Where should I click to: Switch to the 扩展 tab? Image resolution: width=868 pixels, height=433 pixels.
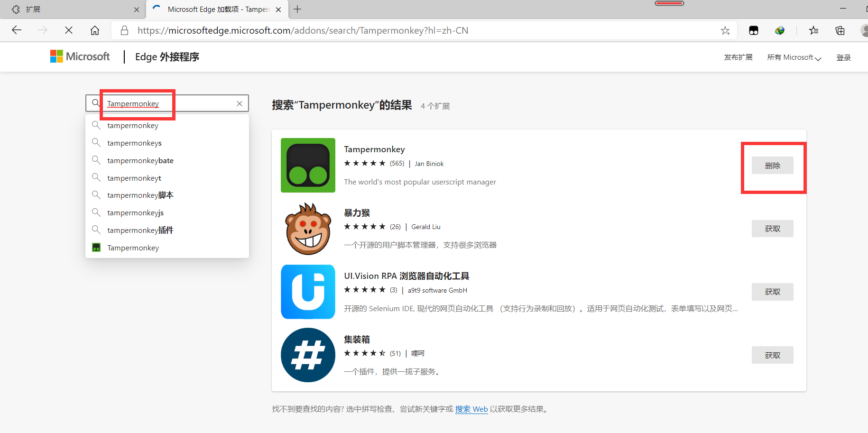[x=74, y=9]
